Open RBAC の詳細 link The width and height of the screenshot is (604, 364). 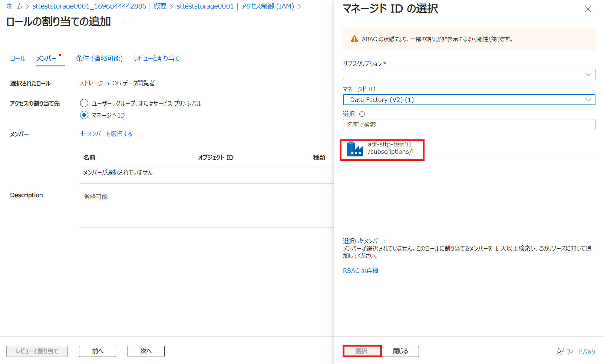point(360,271)
